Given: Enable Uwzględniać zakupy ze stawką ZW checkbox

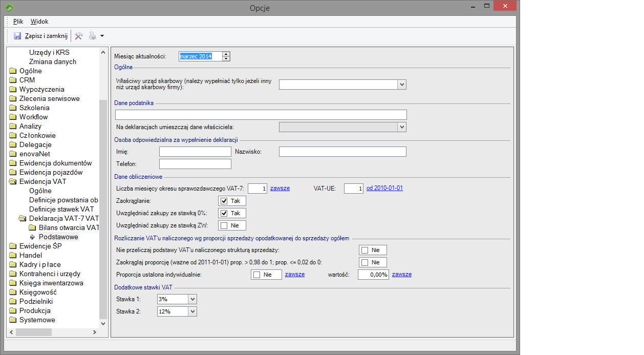Looking at the screenshot, I should pyautogui.click(x=224, y=225).
